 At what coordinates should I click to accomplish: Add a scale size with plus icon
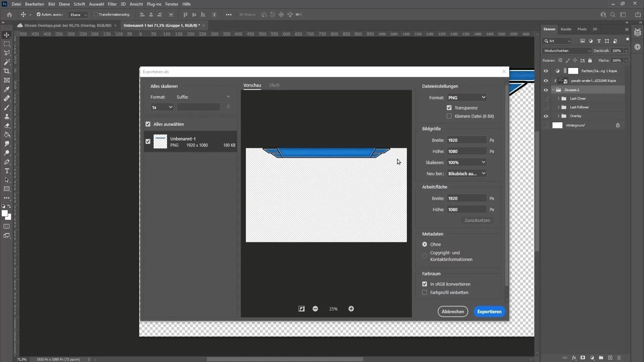pyautogui.click(x=228, y=97)
